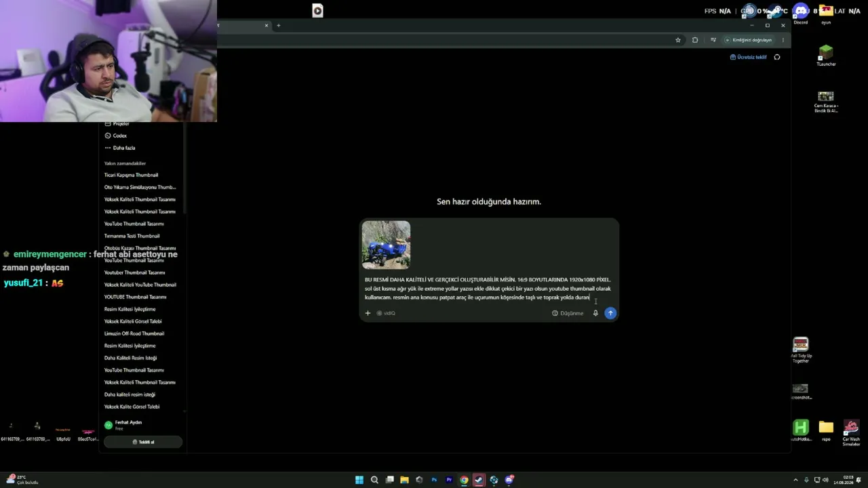The width and height of the screenshot is (868, 488).
Task: Open the 'Yüksek Kaliteli YouTube Thumbnail' chat
Action: pos(140,285)
